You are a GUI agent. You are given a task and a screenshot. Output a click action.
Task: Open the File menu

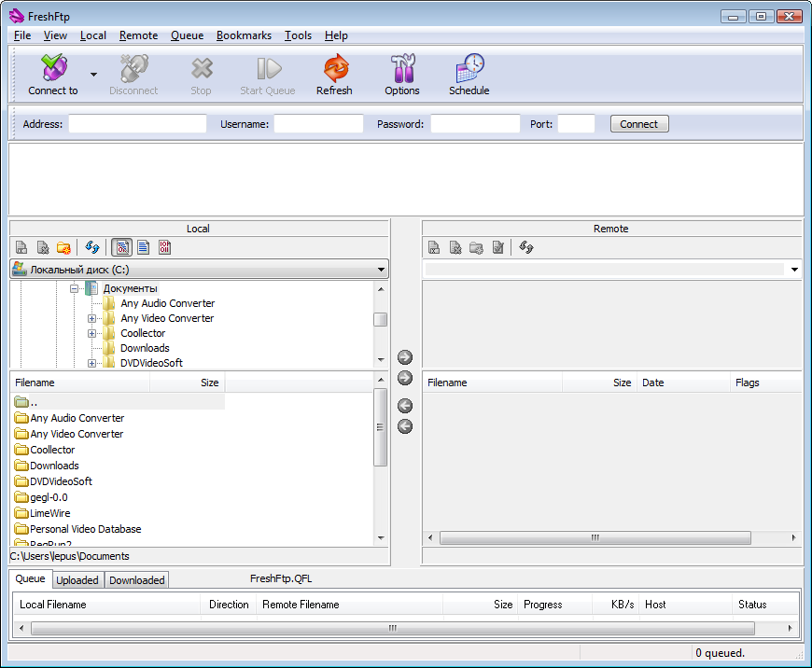tap(22, 35)
